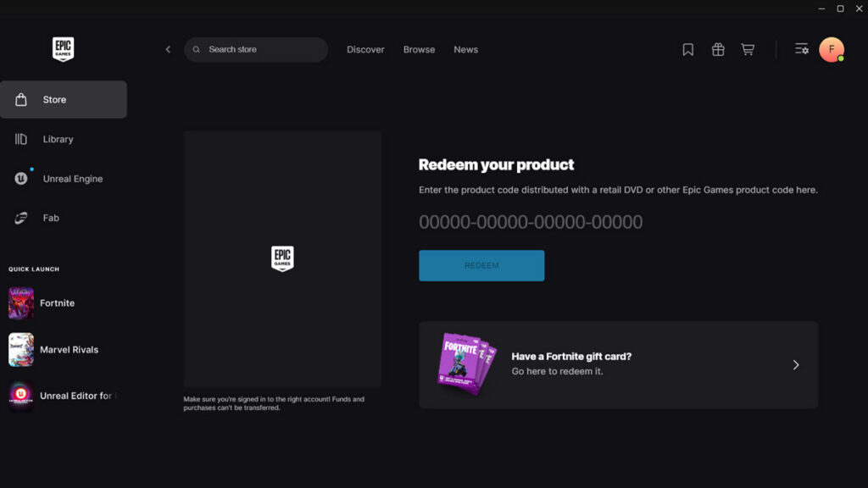Click the Epic Games logo in sidebar
This screenshot has height=488, width=868.
point(63,49)
